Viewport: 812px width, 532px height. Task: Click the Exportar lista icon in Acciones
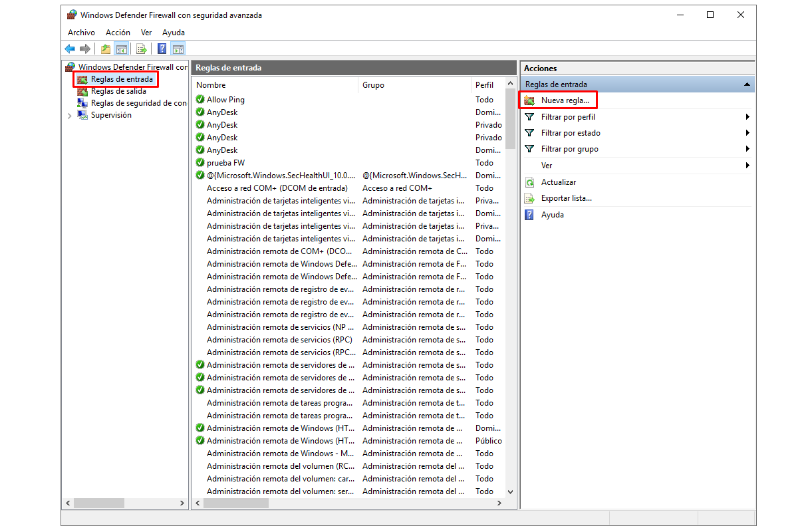pyautogui.click(x=529, y=198)
